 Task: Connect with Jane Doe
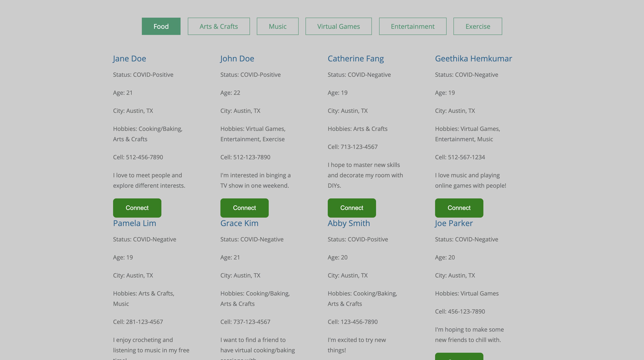click(x=137, y=208)
